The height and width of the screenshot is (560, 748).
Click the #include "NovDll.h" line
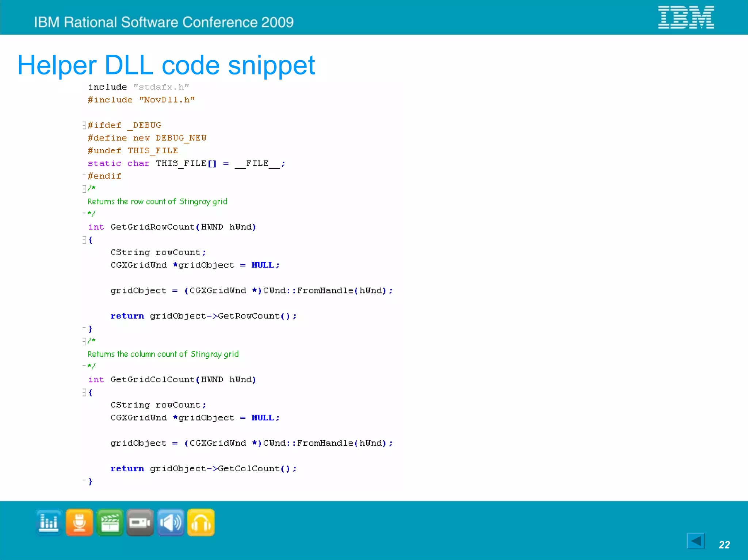pos(141,100)
